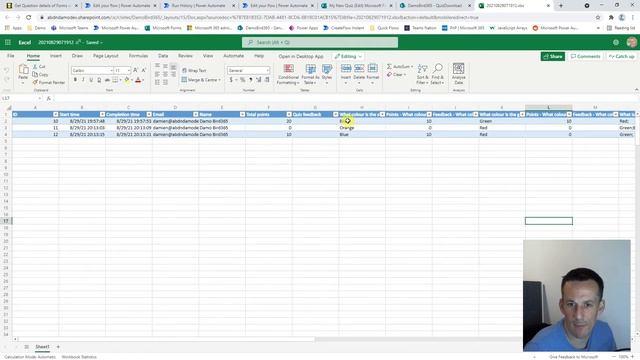
Task: Switch to the Formulas tab
Action: pos(138,56)
